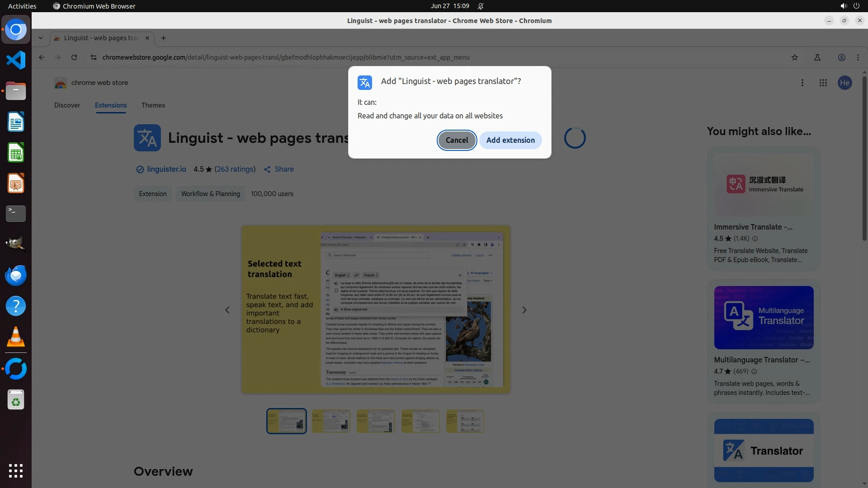Screen dimensions: 868x488
Task: Open web store three-dot options menu
Action: point(802,83)
